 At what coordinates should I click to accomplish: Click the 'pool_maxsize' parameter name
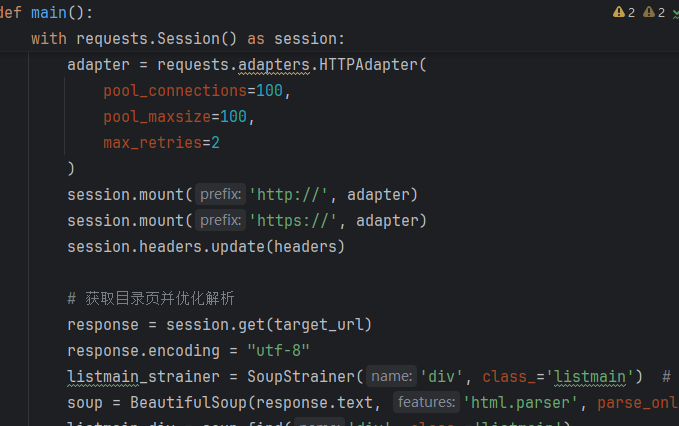coord(157,117)
